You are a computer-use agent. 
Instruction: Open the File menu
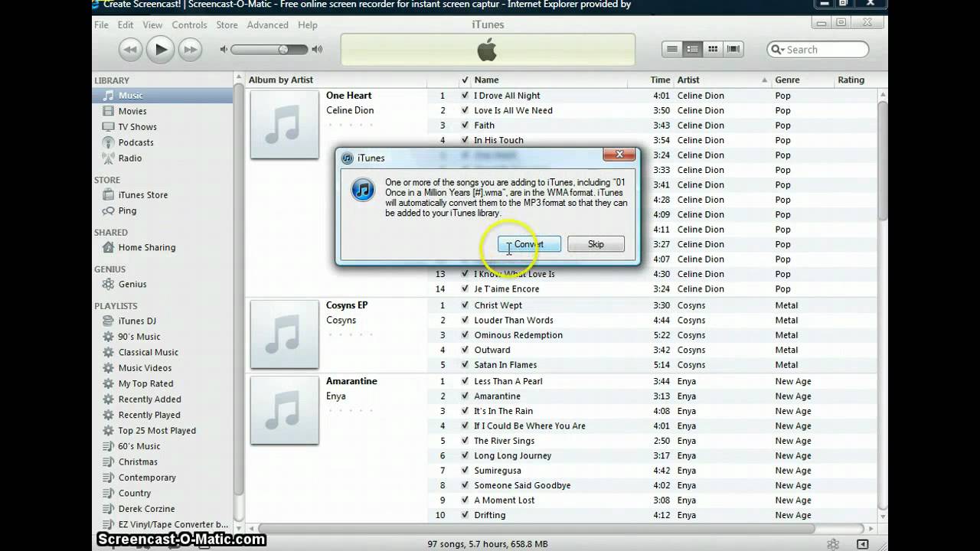point(101,25)
